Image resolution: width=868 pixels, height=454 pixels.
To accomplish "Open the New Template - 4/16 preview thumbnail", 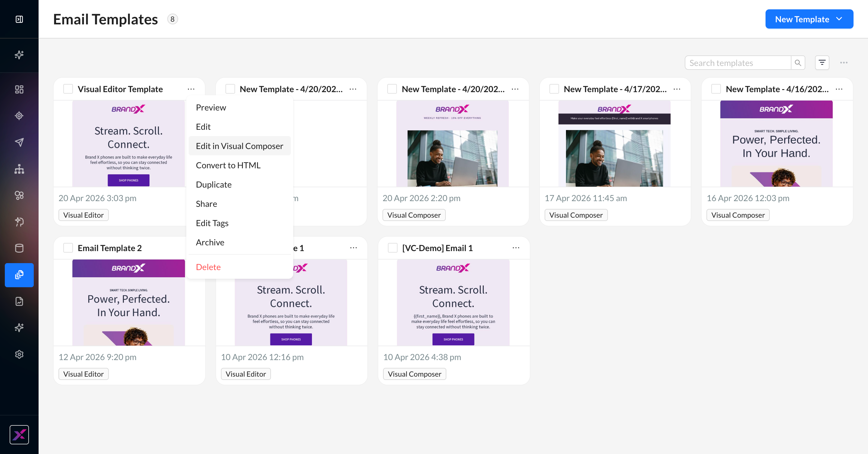I will [x=776, y=144].
